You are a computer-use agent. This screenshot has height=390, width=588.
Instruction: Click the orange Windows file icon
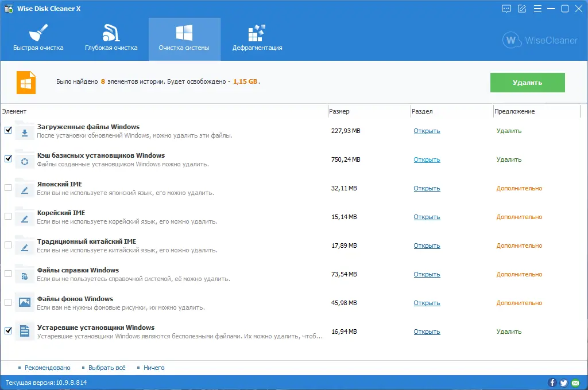(26, 83)
